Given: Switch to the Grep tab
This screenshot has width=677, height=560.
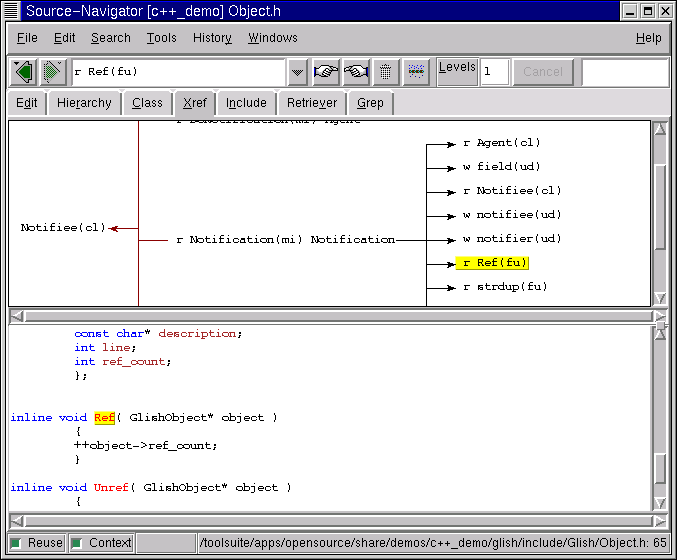Looking at the screenshot, I should click(370, 103).
